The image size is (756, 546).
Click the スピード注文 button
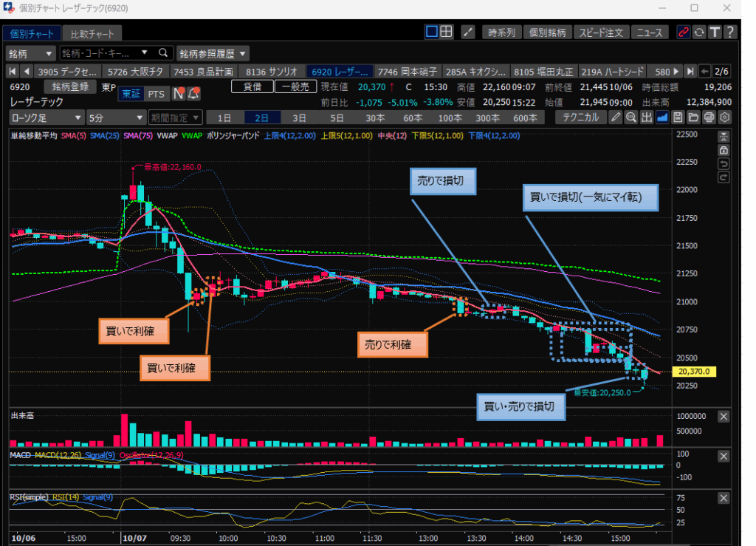tap(601, 33)
